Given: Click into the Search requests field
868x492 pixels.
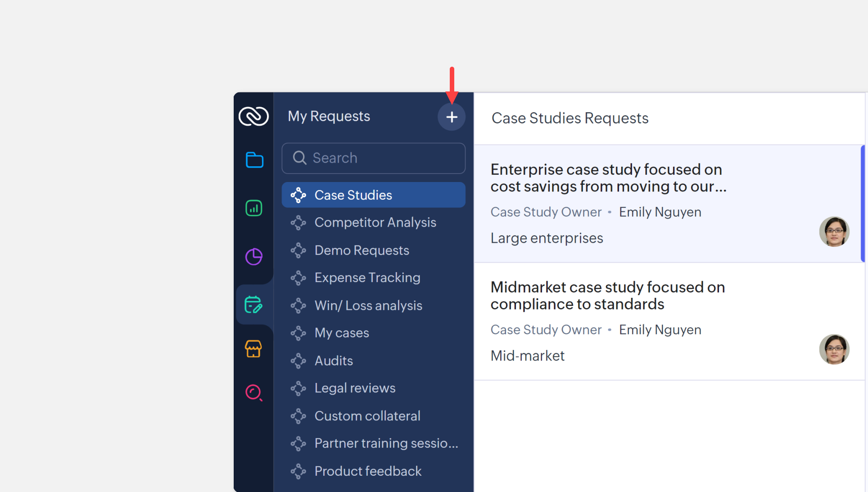Looking at the screenshot, I should tap(374, 158).
